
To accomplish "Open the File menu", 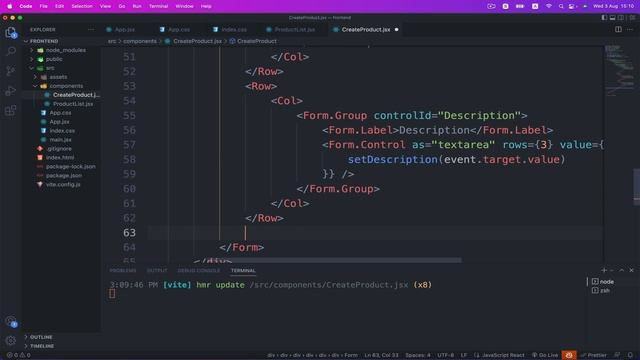I will [43, 6].
